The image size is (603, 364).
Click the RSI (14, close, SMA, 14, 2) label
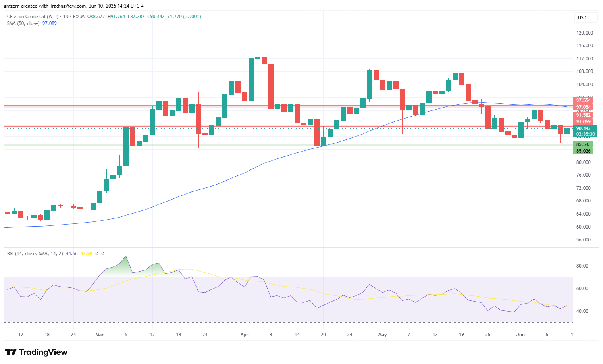(35, 254)
